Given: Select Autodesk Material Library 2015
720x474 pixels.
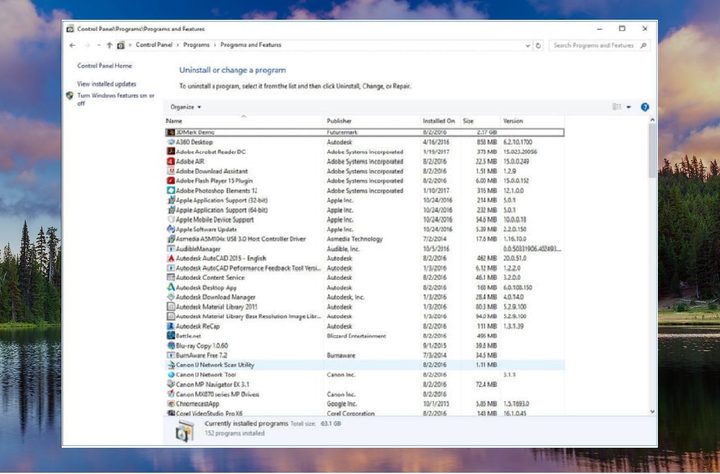Looking at the screenshot, I should coord(365,307).
